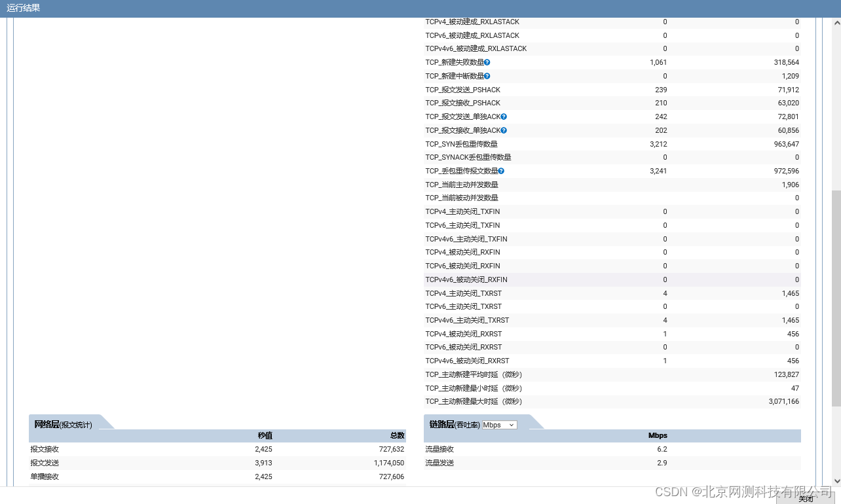Click the 1,906 concurrent count value
This screenshot has width=841, height=504.
coord(790,185)
